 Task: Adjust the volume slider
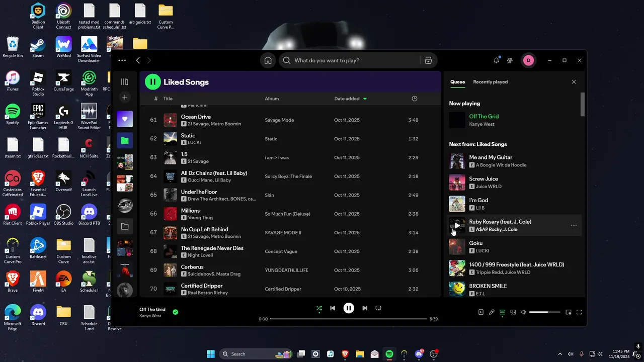tap(544, 312)
